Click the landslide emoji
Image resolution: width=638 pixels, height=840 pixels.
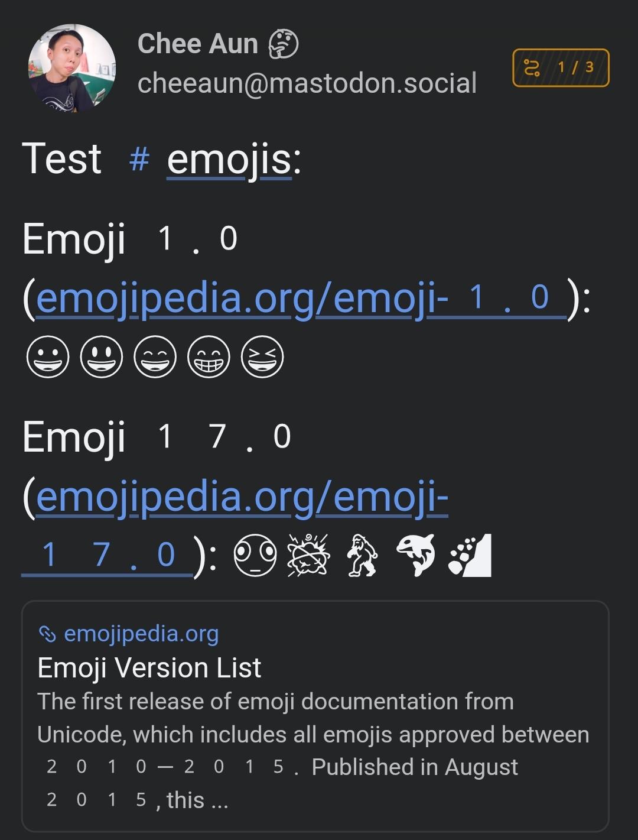point(470,555)
